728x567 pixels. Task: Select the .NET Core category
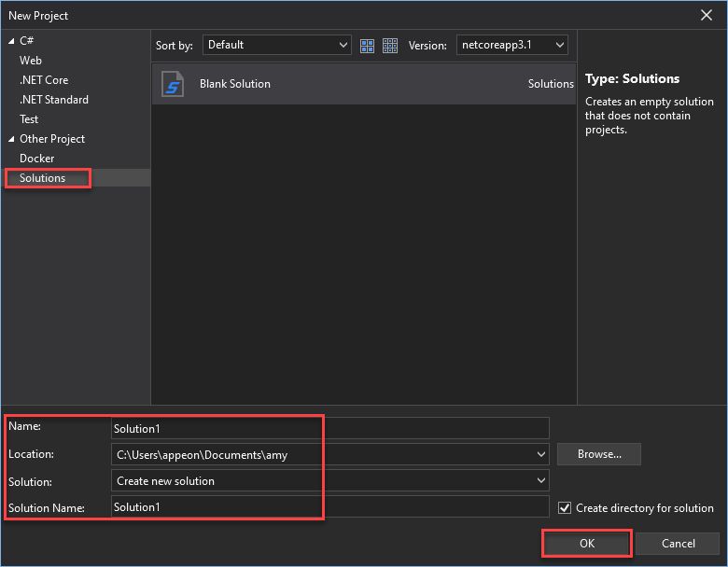tap(44, 80)
